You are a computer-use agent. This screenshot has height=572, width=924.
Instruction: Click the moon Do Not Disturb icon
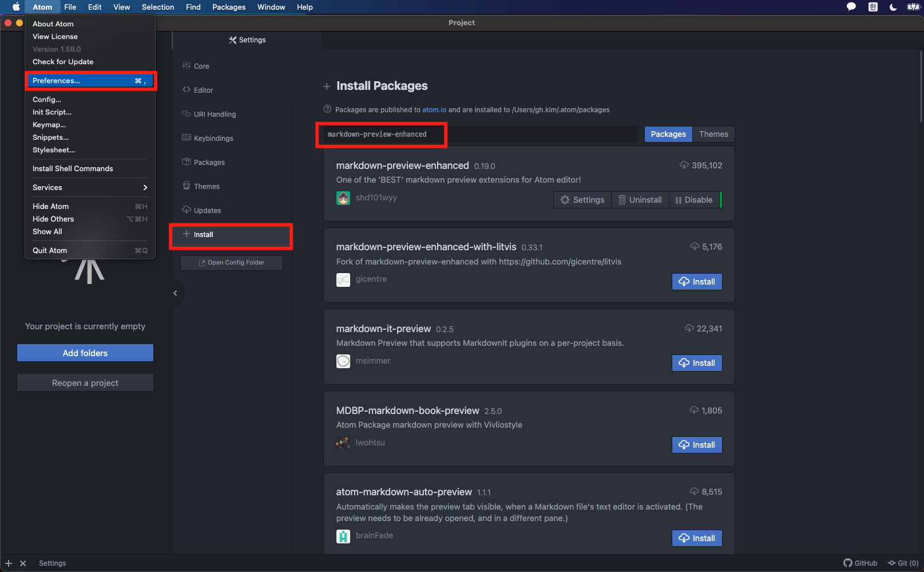click(x=893, y=7)
